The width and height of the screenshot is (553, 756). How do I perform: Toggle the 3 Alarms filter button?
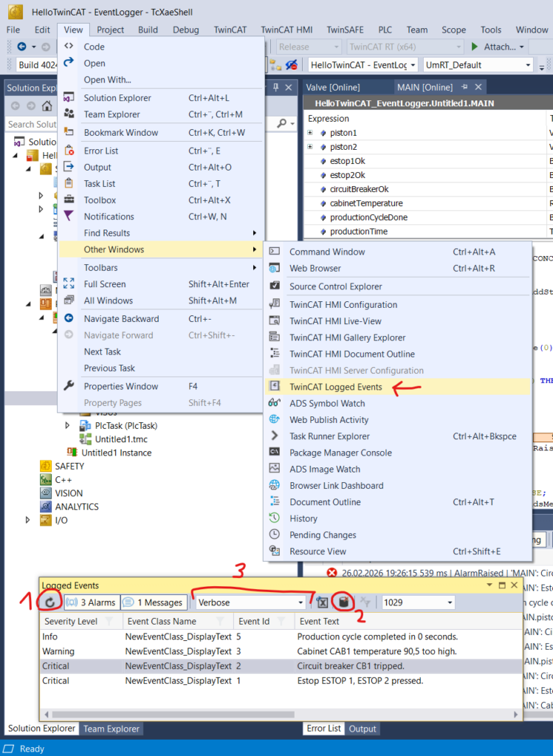pyautogui.click(x=91, y=602)
